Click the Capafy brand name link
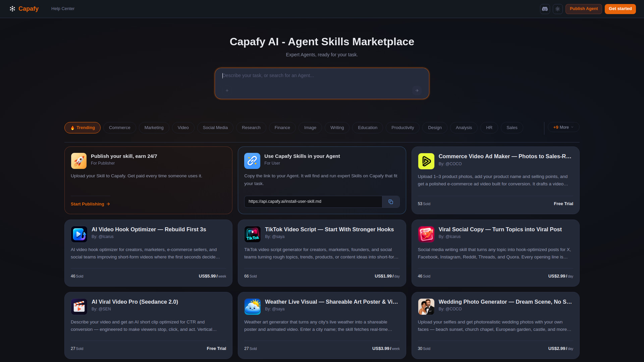The height and width of the screenshot is (362, 644). 29,9
